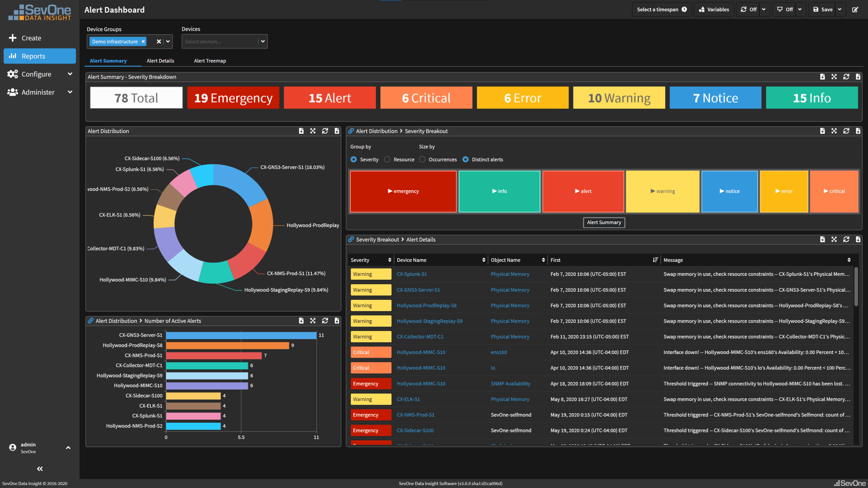Screen dimensions: 868x488
Task: Refresh Number of Active Alerts panel
Action: (325, 321)
